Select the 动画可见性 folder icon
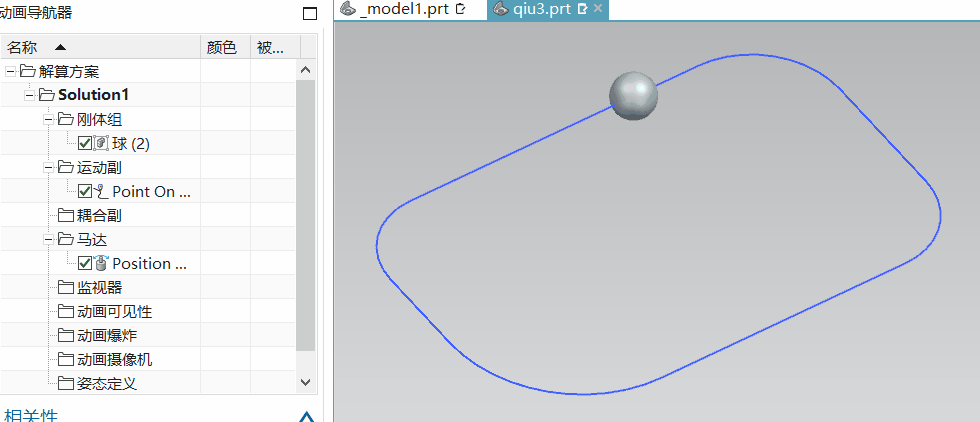Screen dimensions: 980x422 click(66, 311)
